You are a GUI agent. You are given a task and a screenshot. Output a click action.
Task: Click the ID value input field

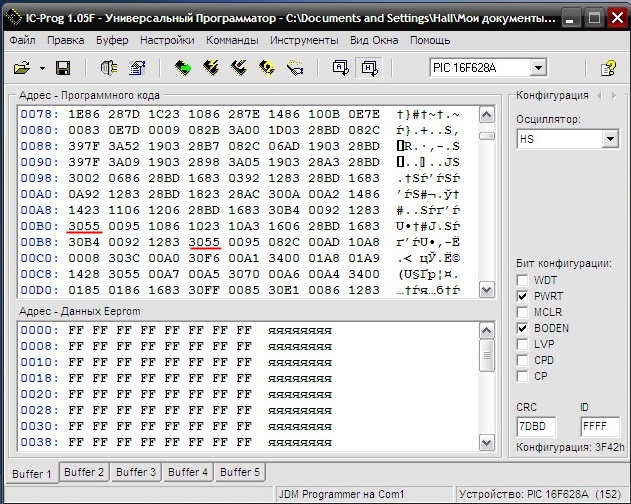600,426
